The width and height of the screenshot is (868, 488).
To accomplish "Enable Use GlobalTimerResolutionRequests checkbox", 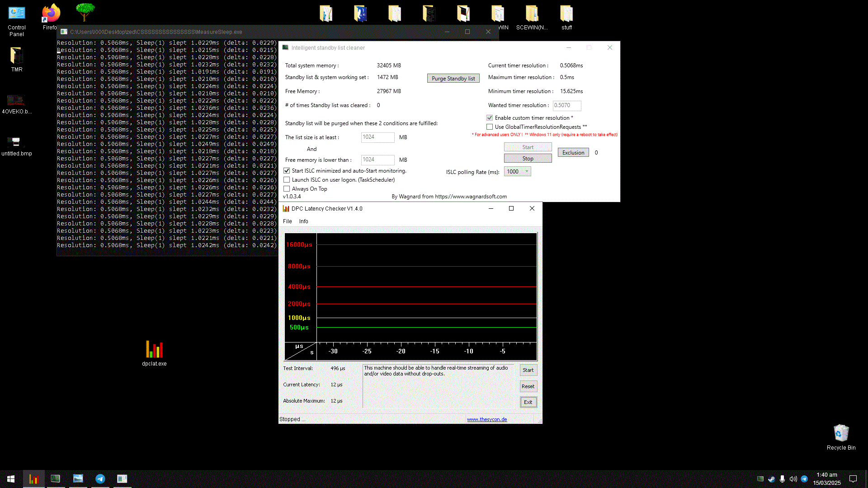I will point(490,127).
